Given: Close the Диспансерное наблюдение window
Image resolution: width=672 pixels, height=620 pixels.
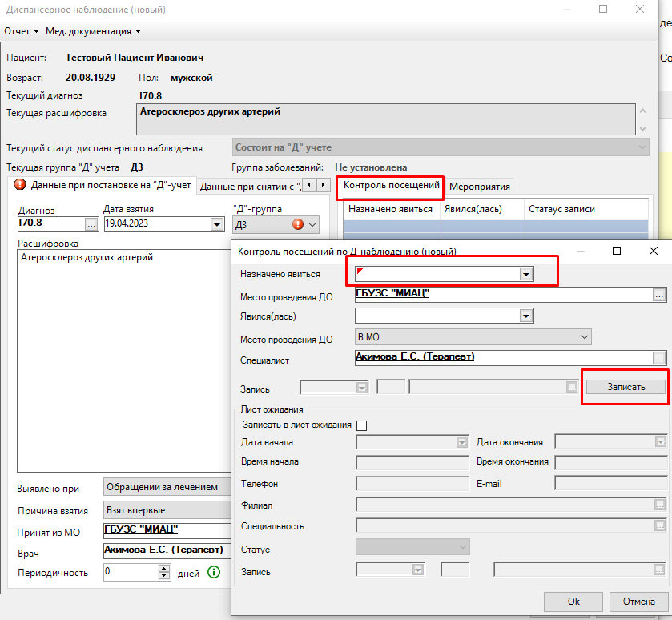Looking at the screenshot, I should [x=640, y=9].
